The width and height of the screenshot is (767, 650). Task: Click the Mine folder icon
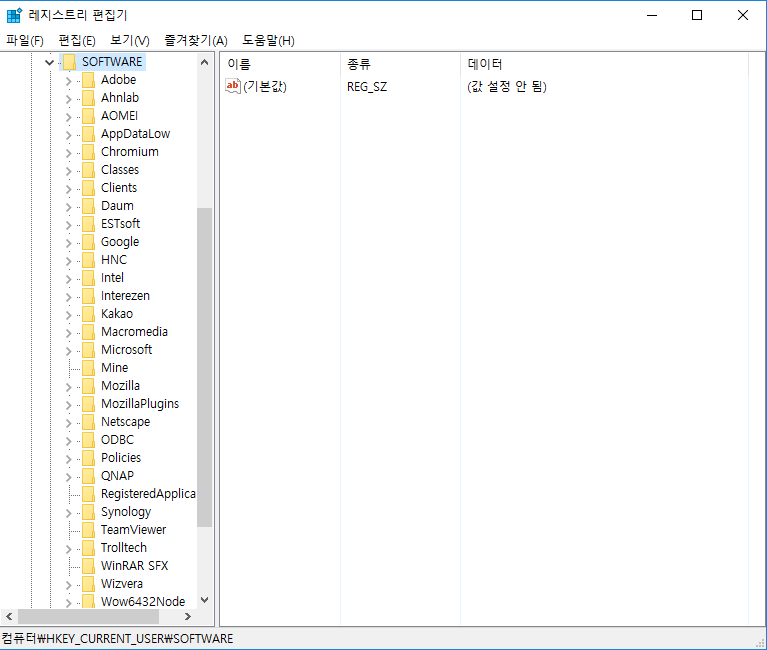coord(89,368)
